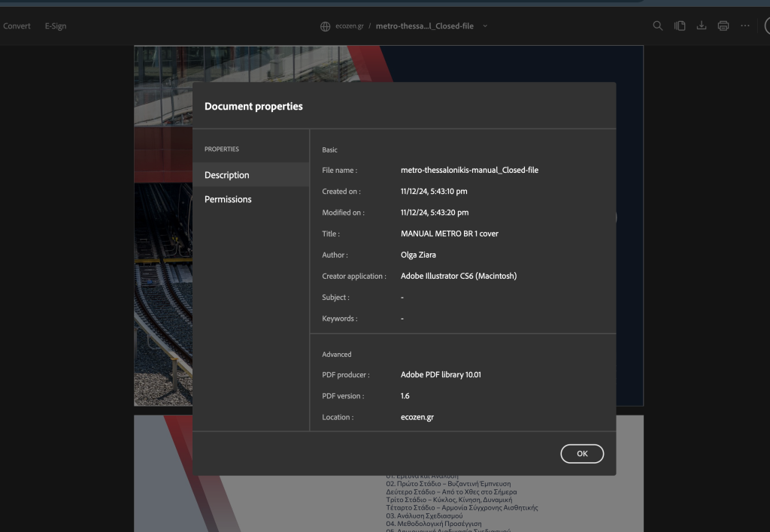Select the file name value metro-thessalonikis-manual_Closed-file

pos(469,170)
